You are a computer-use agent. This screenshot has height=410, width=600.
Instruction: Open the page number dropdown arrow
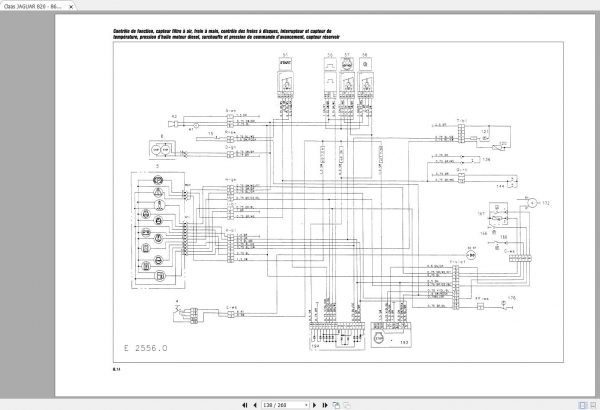pyautogui.click(x=306, y=405)
